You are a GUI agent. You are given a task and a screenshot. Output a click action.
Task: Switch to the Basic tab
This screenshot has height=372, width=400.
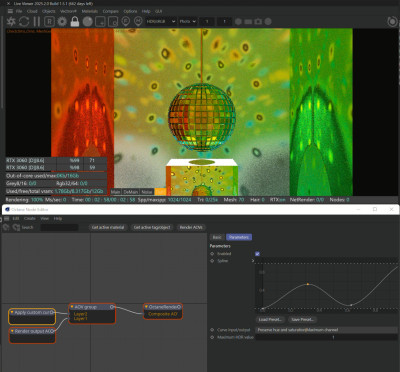[x=217, y=237]
